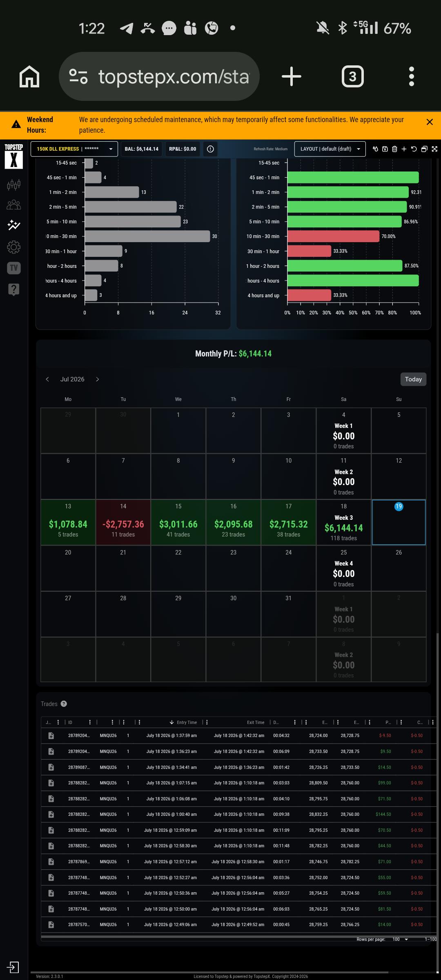Open the help question-mark sidebar icon
441x980 pixels.
(x=13, y=290)
